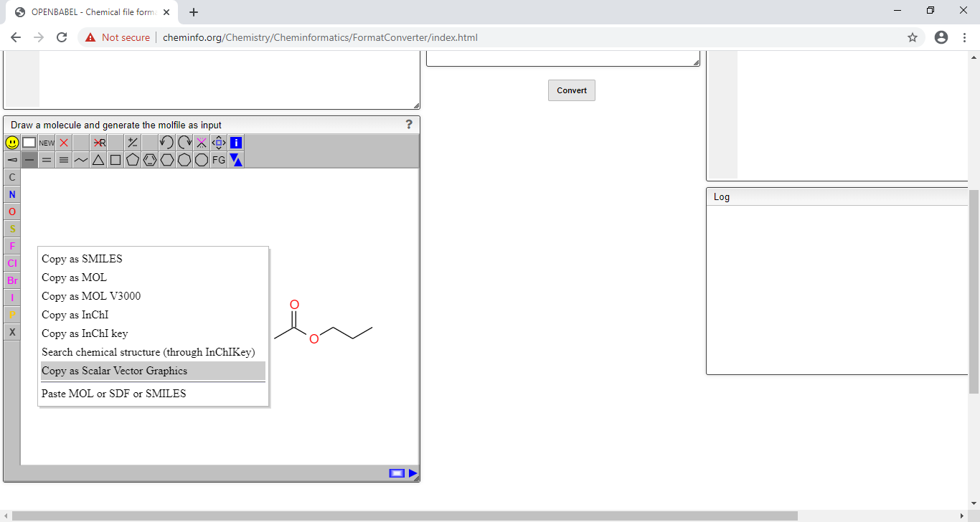Click the white rectangle clear-canvas icon
This screenshot has height=522, width=980.
[29, 143]
